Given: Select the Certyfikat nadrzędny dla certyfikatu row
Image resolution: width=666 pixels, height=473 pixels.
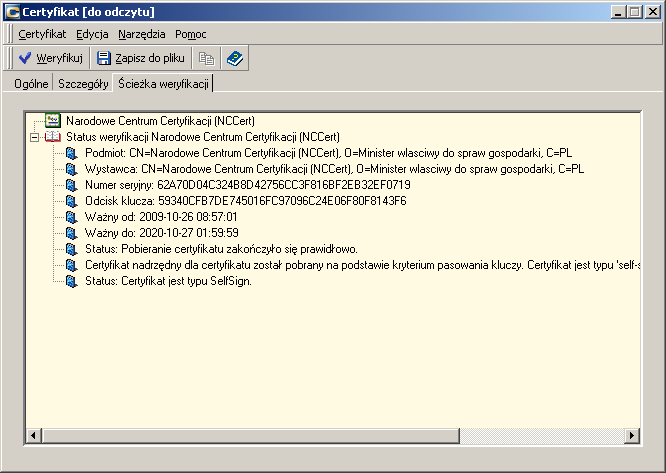Looking at the screenshot, I should pyautogui.click(x=362, y=265).
